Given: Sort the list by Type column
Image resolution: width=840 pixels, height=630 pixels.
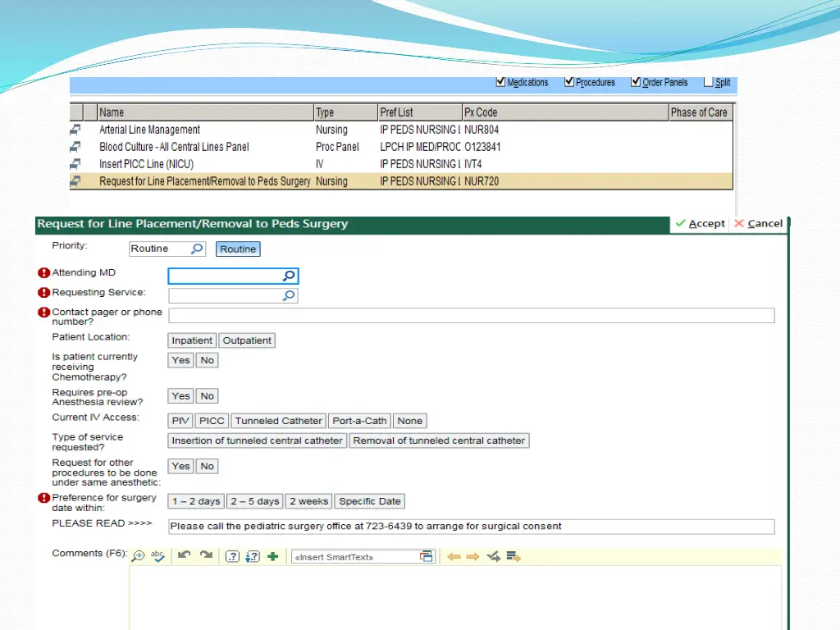Looking at the screenshot, I should click(346, 112).
